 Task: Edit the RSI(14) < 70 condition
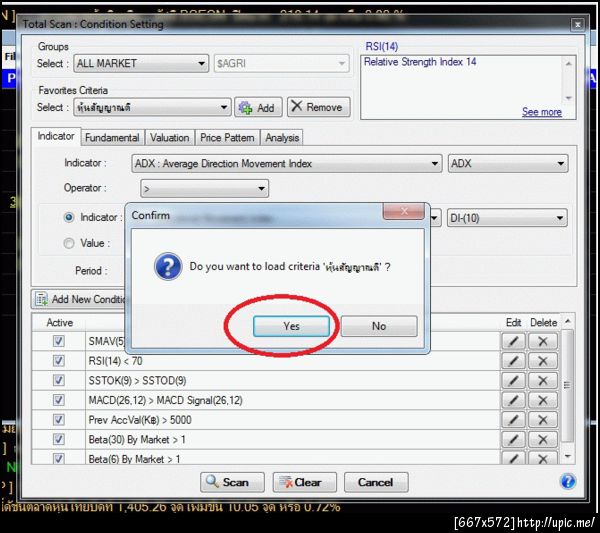[514, 361]
